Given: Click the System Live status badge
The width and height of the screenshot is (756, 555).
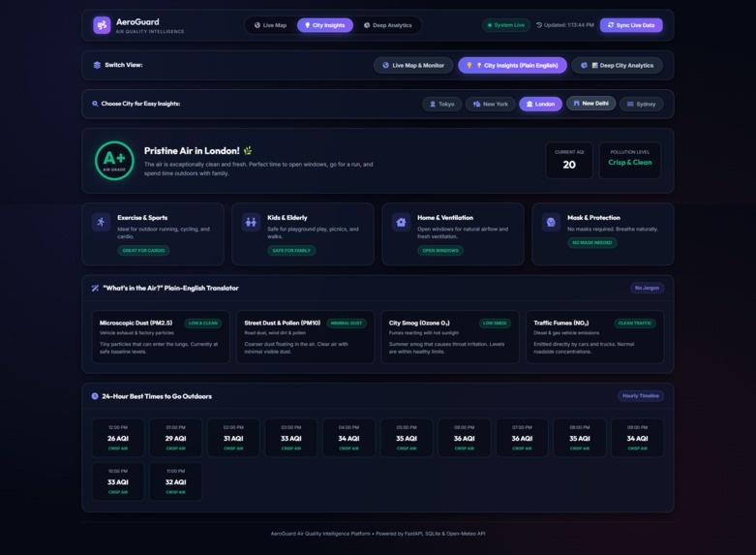Looking at the screenshot, I should 505,25.
